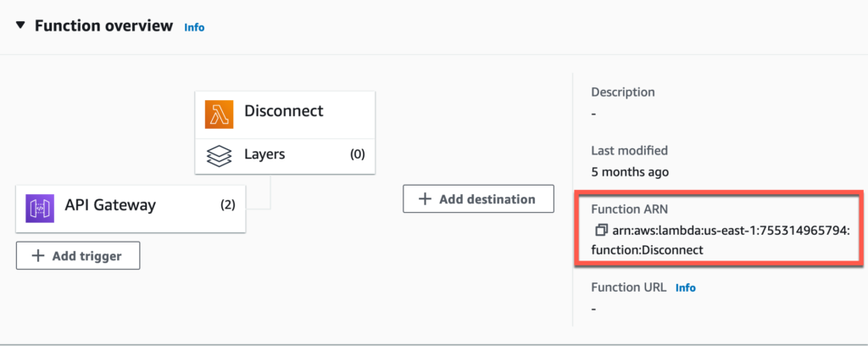The width and height of the screenshot is (868, 346).
Task: Select the API Gateway trigger
Action: click(x=131, y=209)
